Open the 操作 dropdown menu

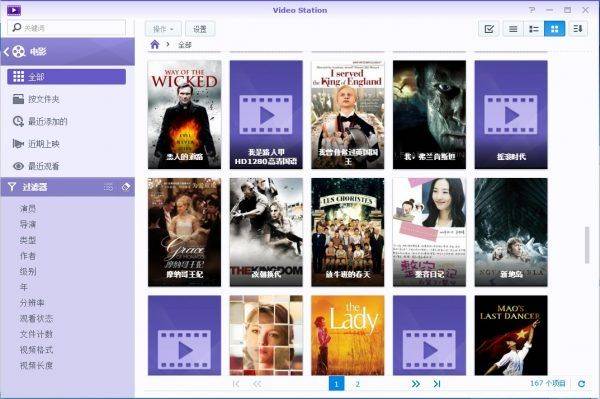(x=163, y=29)
